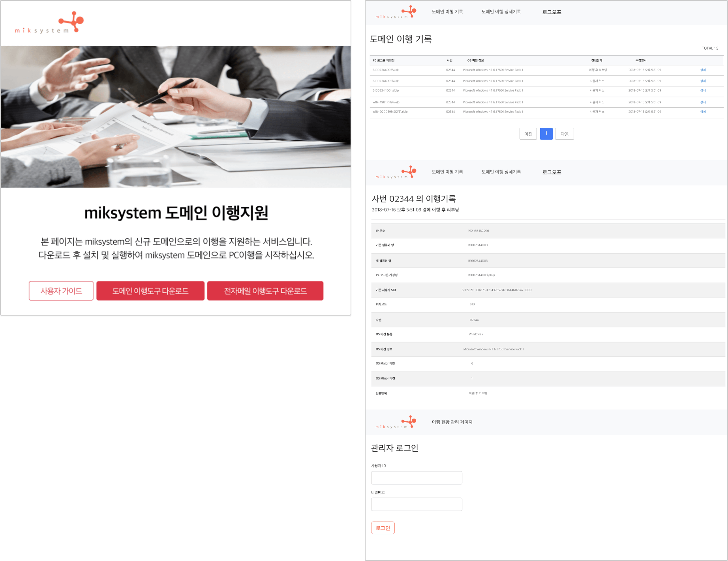Open 도메인 이행 상세기록 menu in detail page header
The image size is (728, 561).
501,172
